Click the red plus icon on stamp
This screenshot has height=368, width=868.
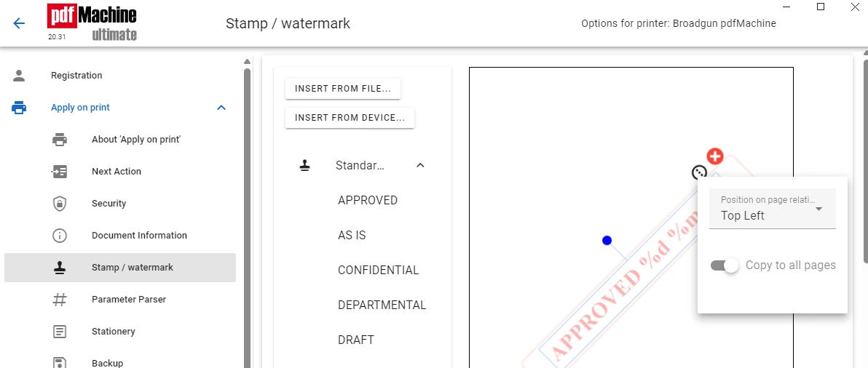coord(715,156)
